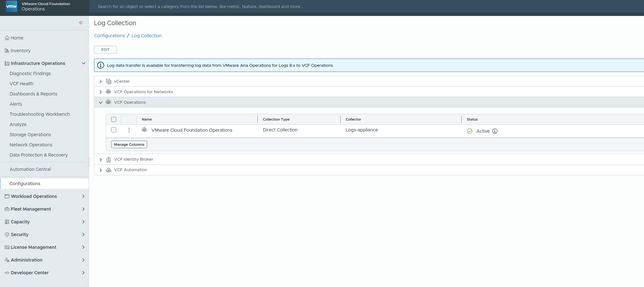644x287 pixels.
Task: Click the global search input field
Action: coord(366,6)
